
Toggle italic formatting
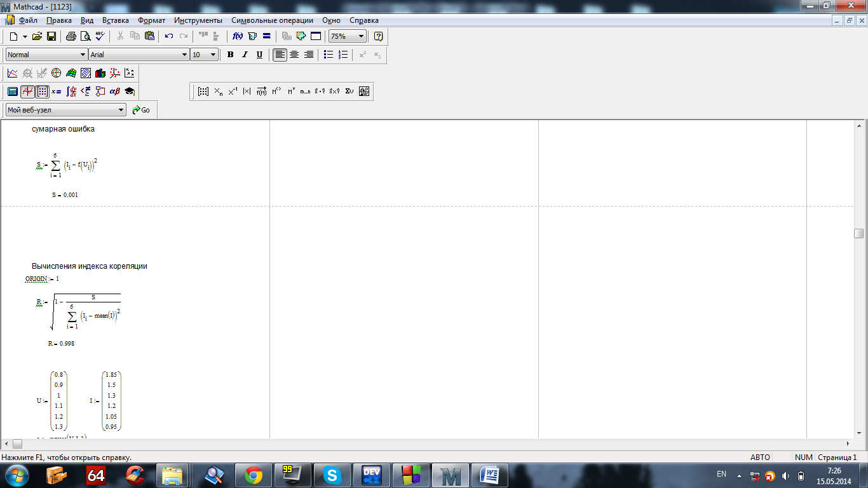click(x=245, y=55)
